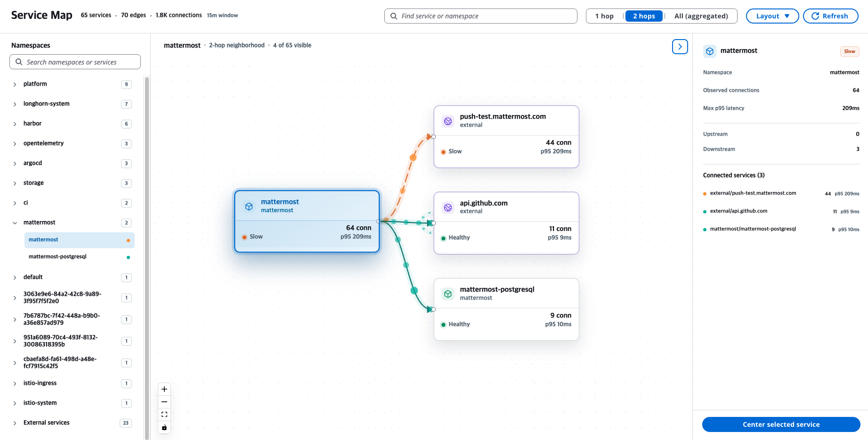The height and width of the screenshot is (440, 868).
Task: Click the Service Map title
Action: pos(42,15)
